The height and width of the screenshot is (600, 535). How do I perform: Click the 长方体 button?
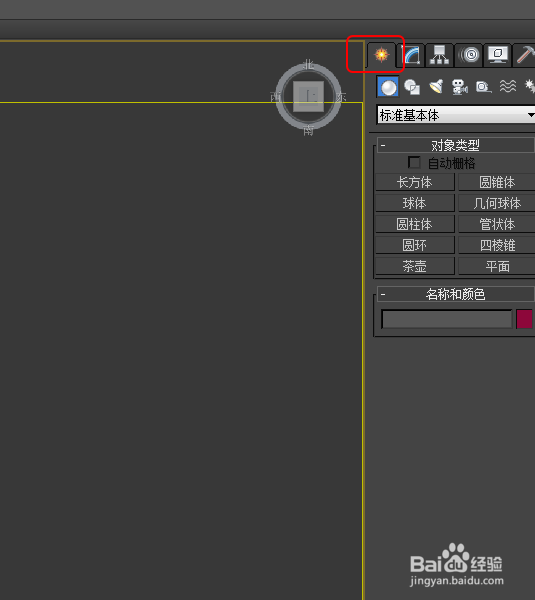coord(415,182)
